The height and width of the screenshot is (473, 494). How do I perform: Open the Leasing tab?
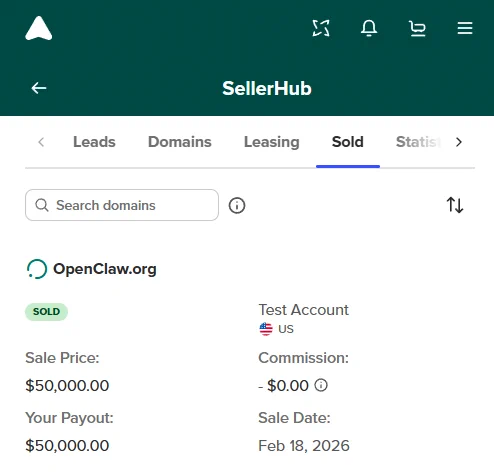pyautogui.click(x=272, y=142)
